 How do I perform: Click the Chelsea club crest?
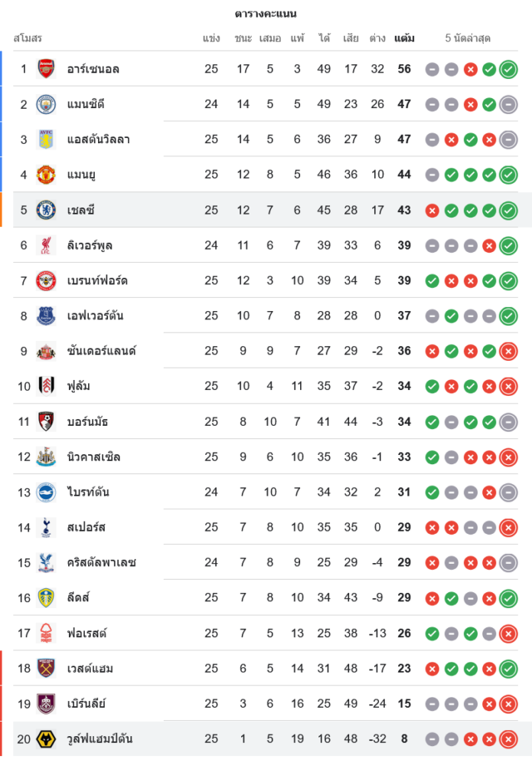click(46, 210)
